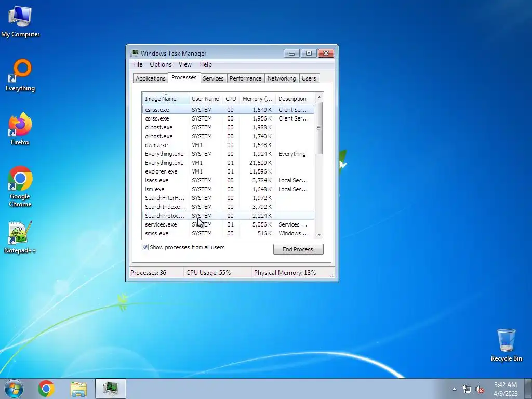Switch to the Performance tab

tap(245, 78)
